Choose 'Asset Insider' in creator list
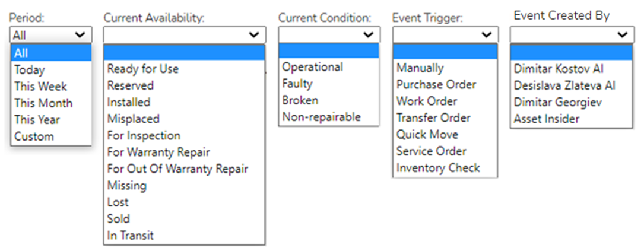Screen dimensions: 644x251 click(x=547, y=119)
